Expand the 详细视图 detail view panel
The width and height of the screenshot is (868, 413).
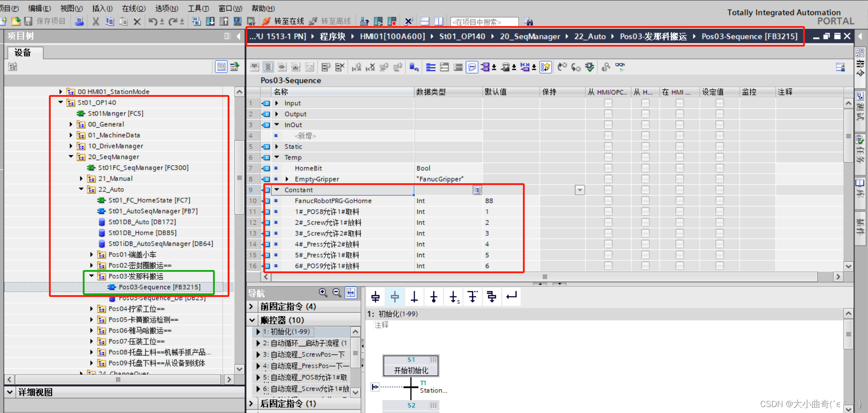[10, 392]
